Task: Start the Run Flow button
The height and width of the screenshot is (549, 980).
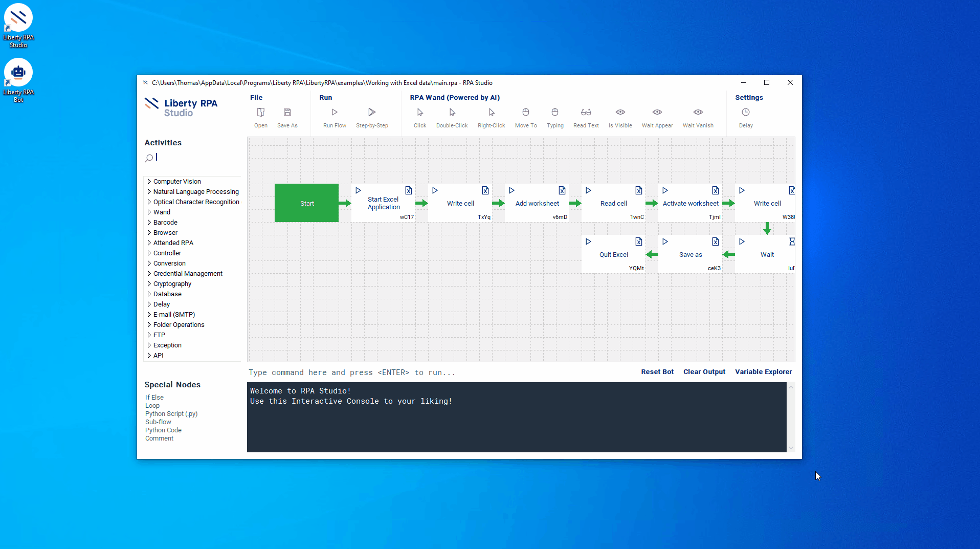Action: pos(334,113)
